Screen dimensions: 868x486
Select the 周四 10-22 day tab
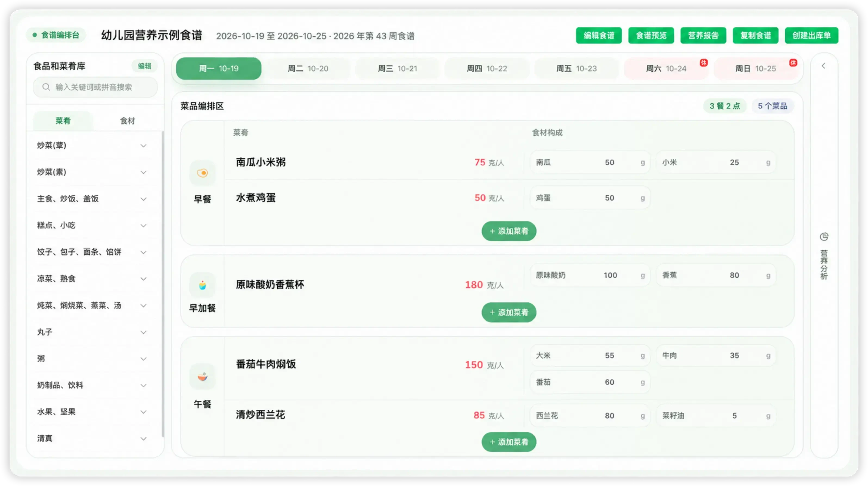click(x=487, y=69)
